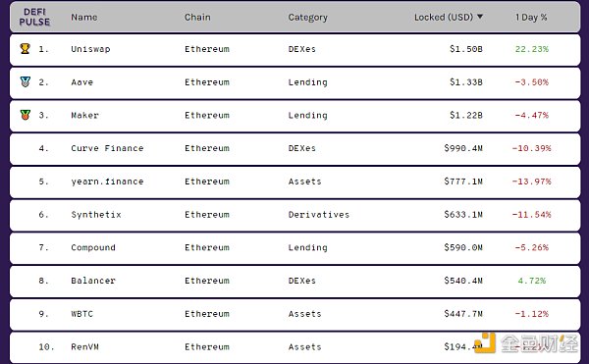Open the Balancer project entry

point(93,281)
